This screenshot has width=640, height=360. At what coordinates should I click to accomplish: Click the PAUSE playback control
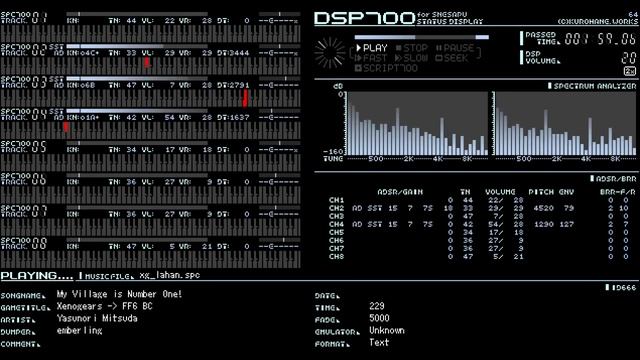(455, 48)
